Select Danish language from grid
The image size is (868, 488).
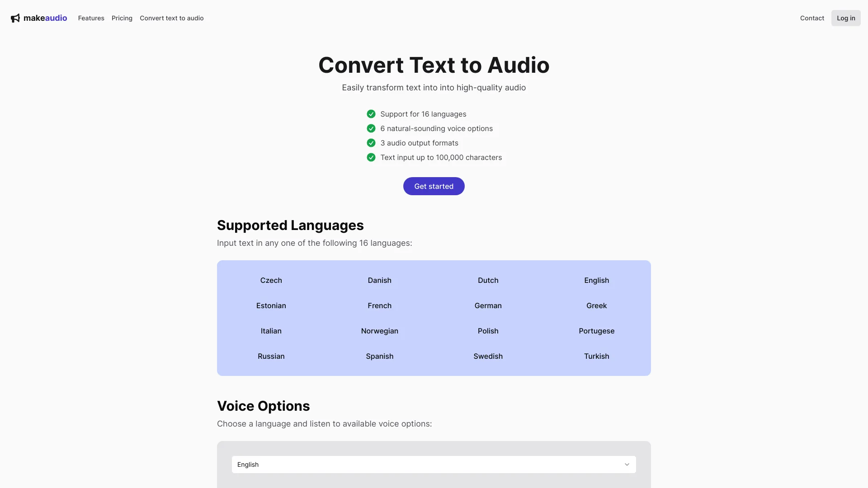click(x=379, y=280)
